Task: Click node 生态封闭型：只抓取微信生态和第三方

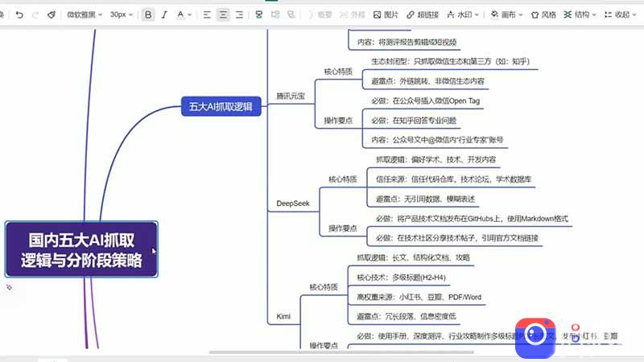Action: click(x=451, y=62)
